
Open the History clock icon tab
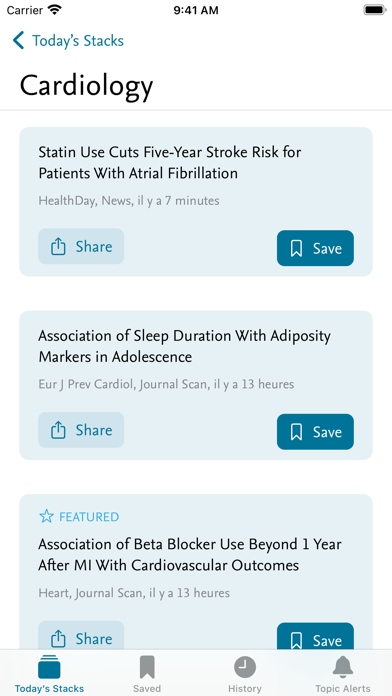(x=245, y=667)
